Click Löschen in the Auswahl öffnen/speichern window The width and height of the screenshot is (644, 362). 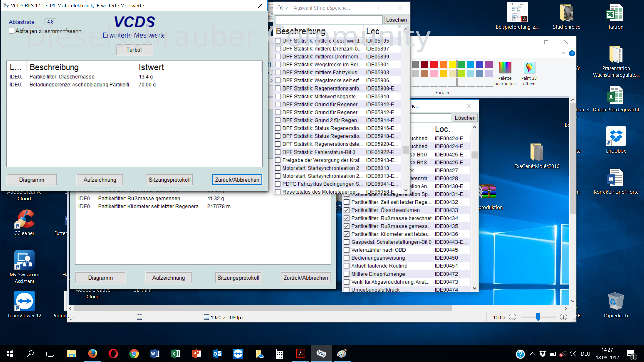pos(396,20)
